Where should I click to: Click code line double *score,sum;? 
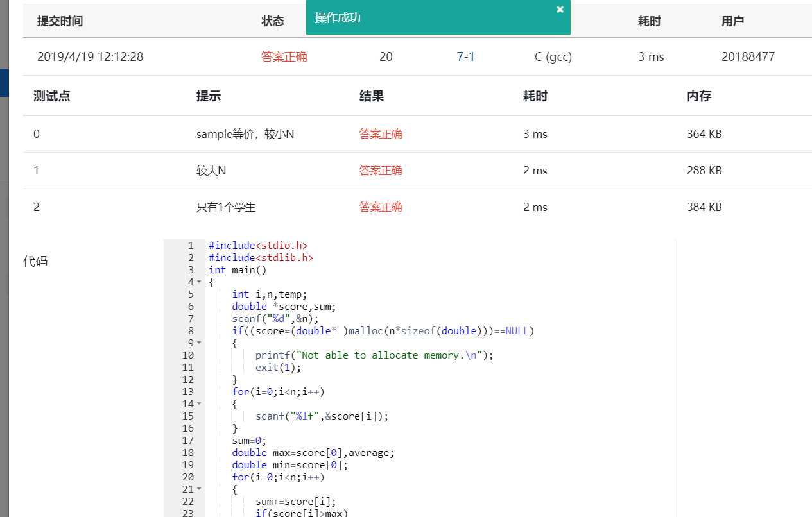tap(284, 307)
